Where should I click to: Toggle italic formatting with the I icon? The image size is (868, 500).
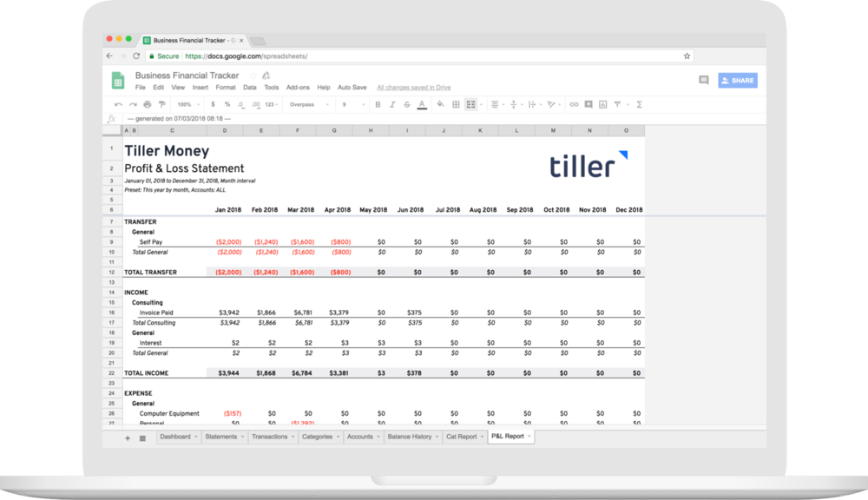tap(392, 104)
